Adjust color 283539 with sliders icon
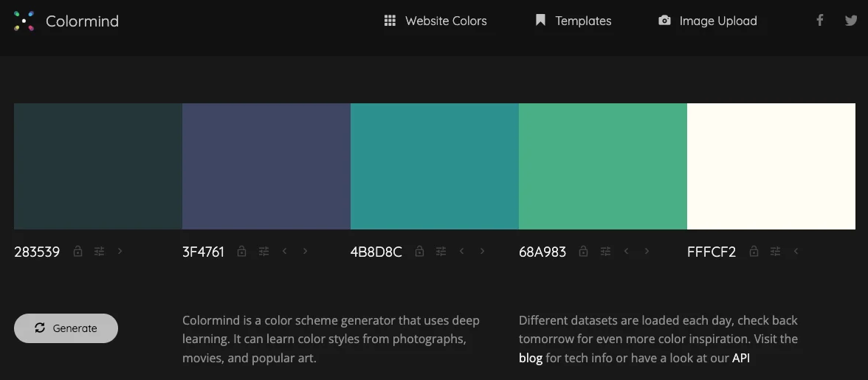Screen dimensions: 868x380 (99, 252)
